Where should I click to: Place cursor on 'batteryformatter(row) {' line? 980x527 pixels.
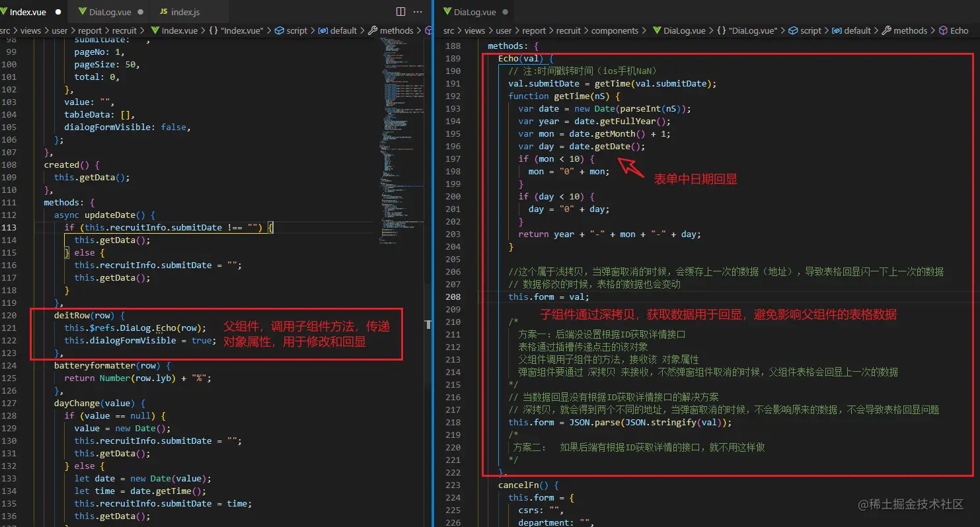[112, 365]
